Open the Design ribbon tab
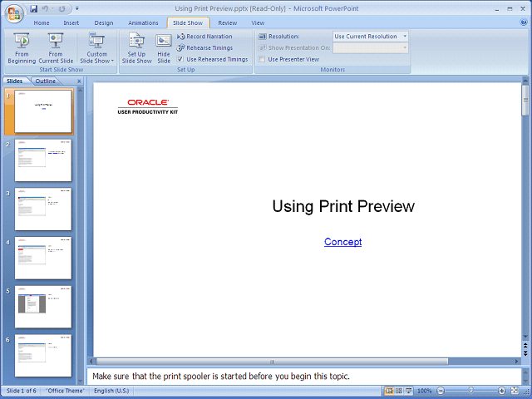 click(104, 22)
